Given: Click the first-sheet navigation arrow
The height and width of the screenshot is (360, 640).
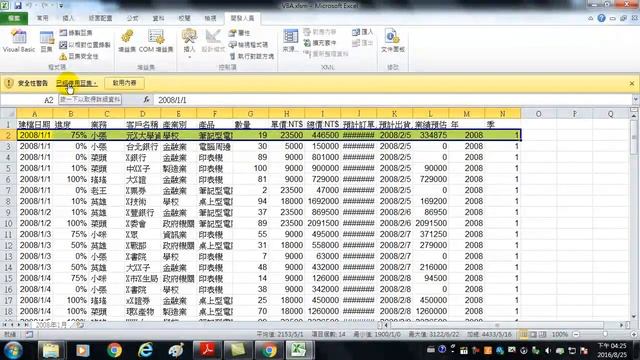Looking at the screenshot, I should click(5, 325).
